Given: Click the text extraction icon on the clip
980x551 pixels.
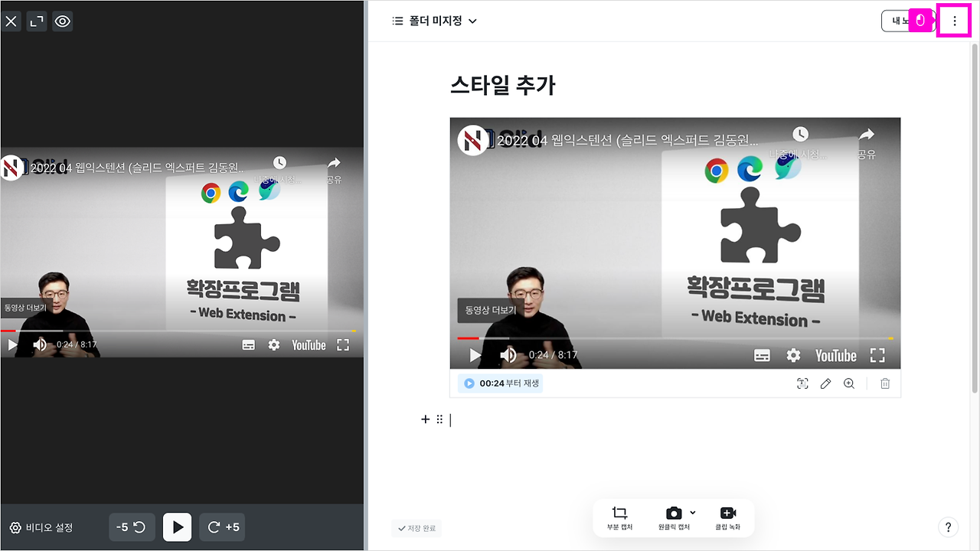Looking at the screenshot, I should (802, 383).
